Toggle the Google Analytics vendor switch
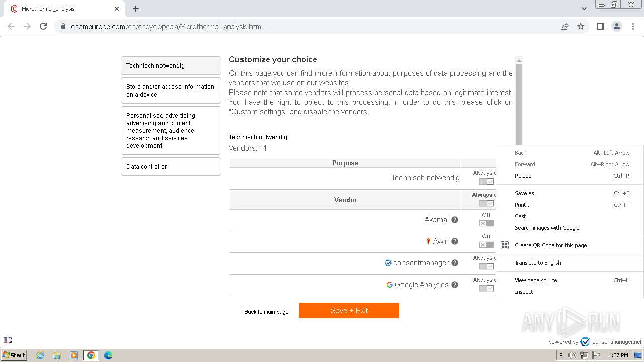644x362 pixels. 486,288
